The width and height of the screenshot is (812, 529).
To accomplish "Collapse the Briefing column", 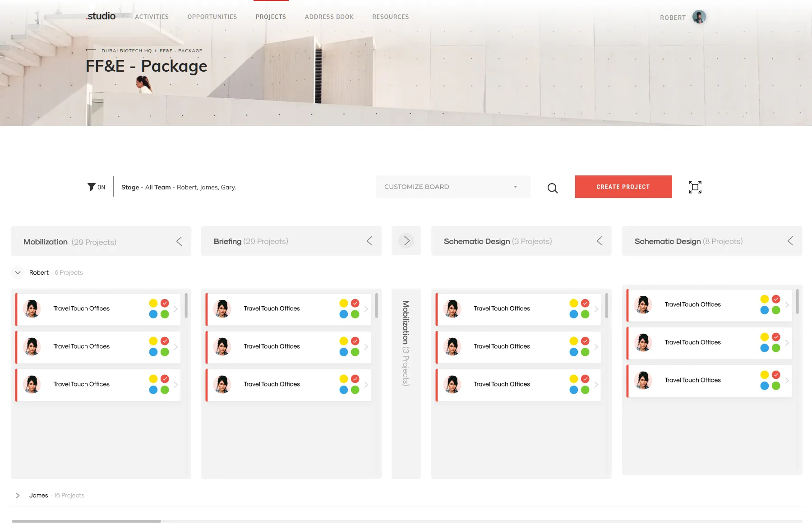I will click(x=369, y=241).
